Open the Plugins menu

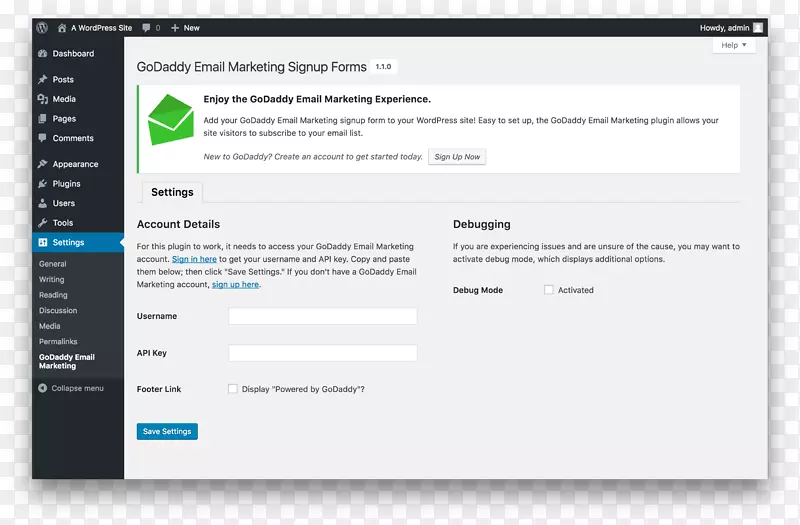click(78, 184)
